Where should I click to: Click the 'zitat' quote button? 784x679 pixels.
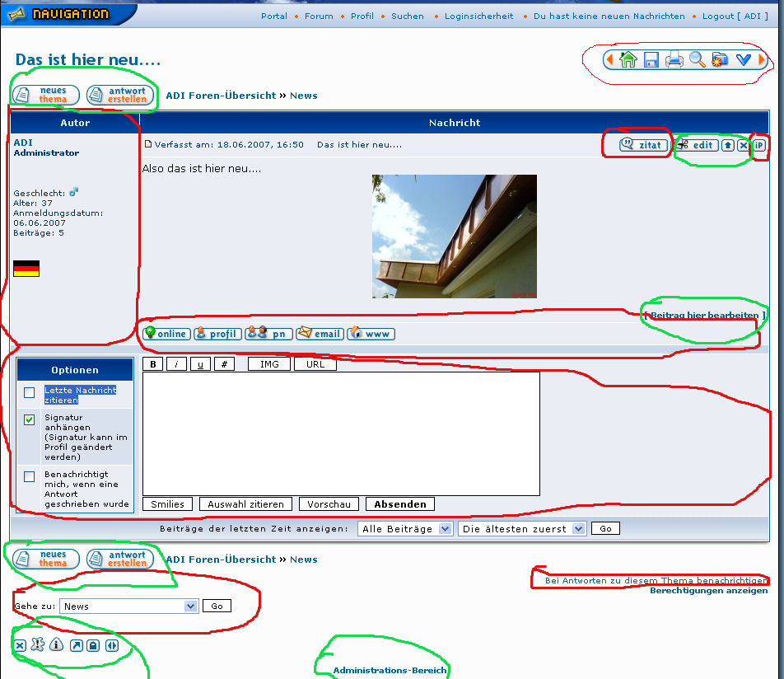644,145
